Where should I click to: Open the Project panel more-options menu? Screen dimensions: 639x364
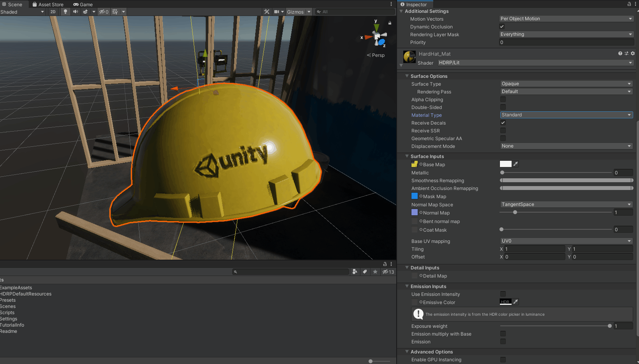391,264
